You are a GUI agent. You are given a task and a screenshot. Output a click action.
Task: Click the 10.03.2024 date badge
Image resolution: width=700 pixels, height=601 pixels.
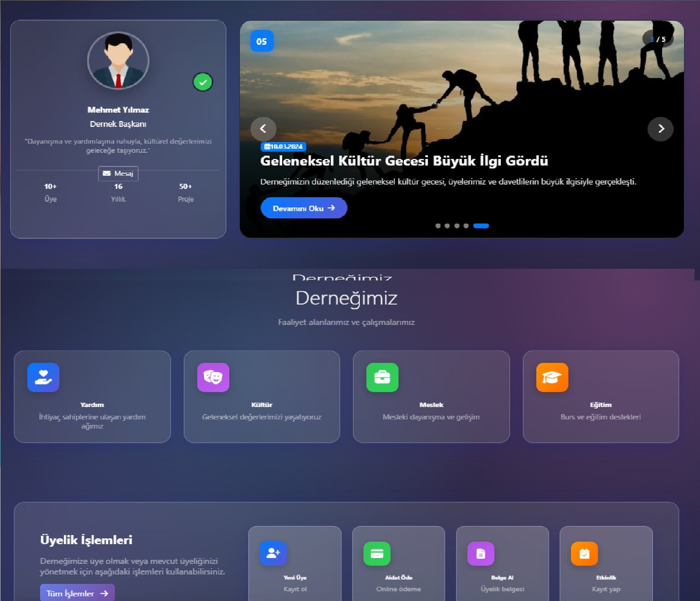pos(283,147)
